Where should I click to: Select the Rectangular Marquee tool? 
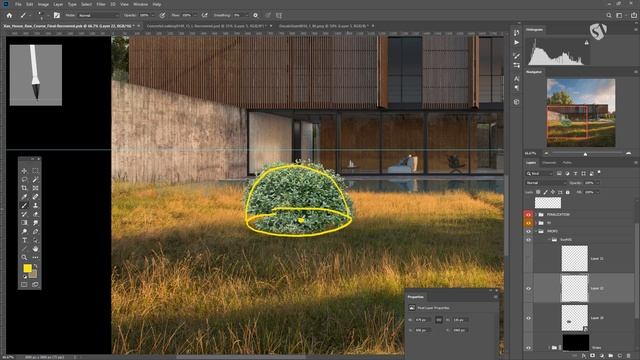tap(36, 171)
